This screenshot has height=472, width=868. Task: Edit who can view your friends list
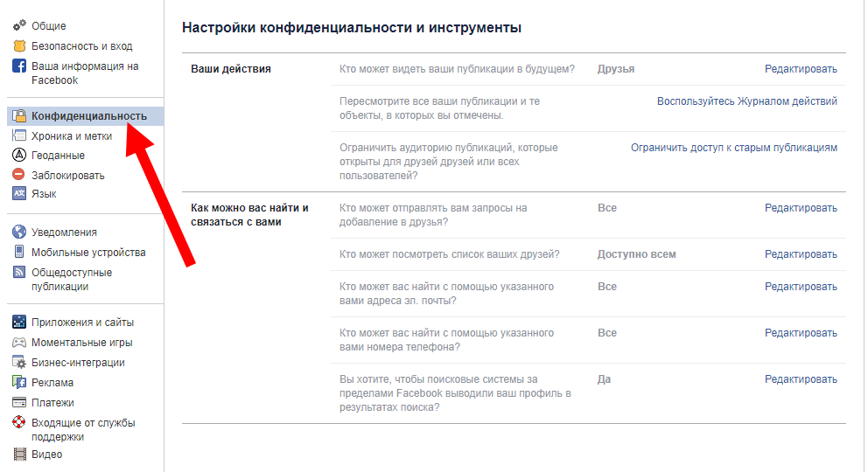tap(801, 254)
